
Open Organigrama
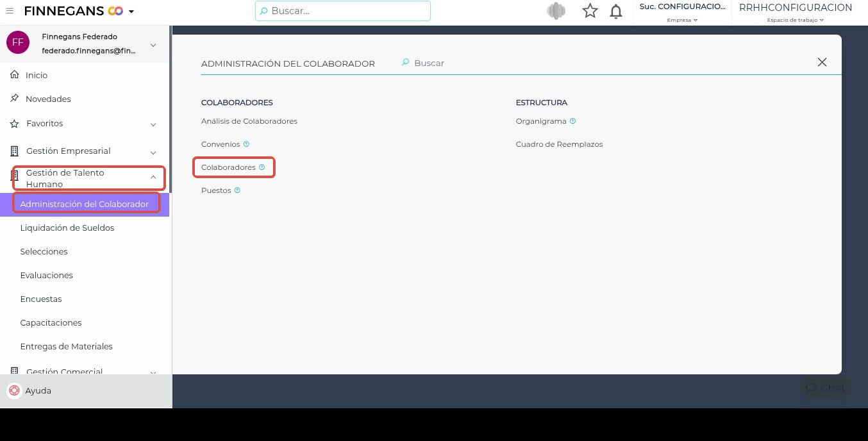[x=541, y=121]
